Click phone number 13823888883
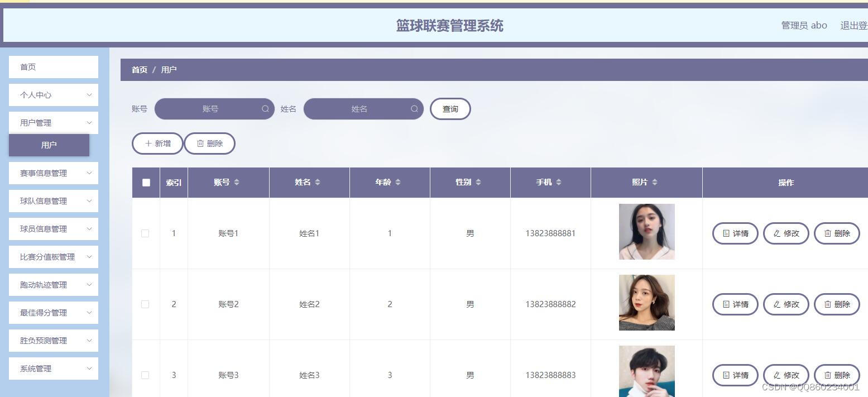 [x=550, y=375]
